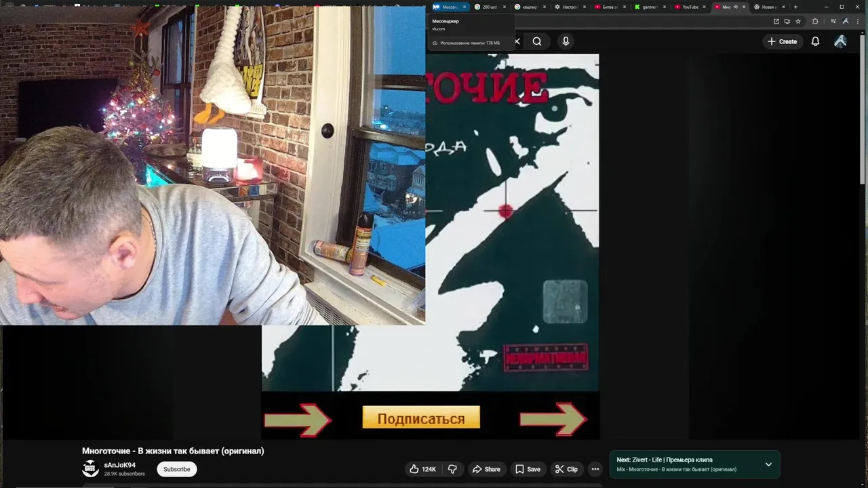Open the media control icon in browser toolbar
This screenshot has height=488, width=868.
(833, 21)
